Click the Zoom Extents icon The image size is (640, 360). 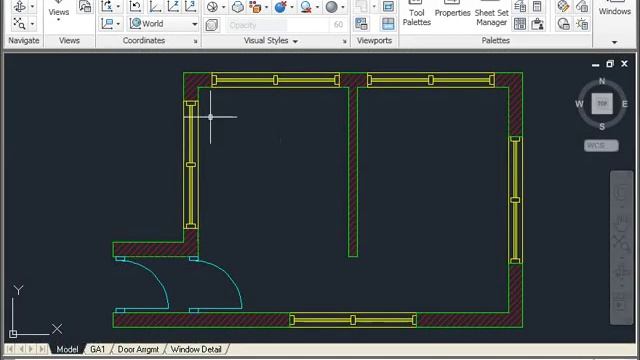pos(19,24)
